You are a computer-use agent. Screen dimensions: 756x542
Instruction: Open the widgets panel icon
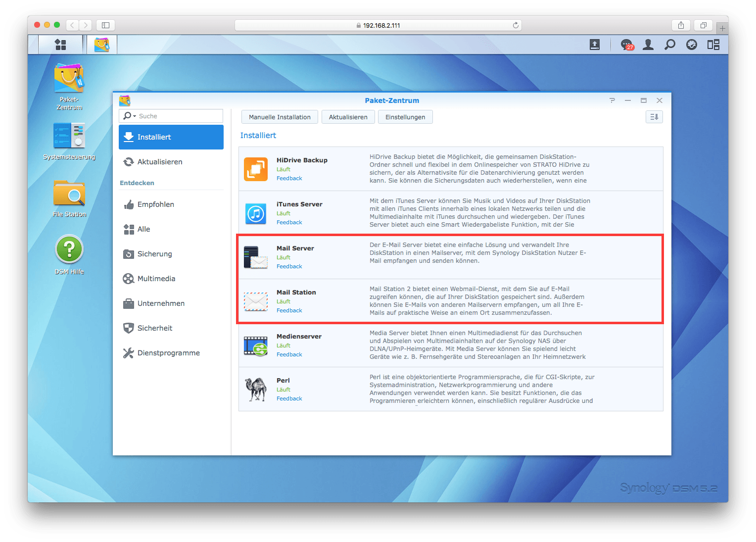[713, 45]
